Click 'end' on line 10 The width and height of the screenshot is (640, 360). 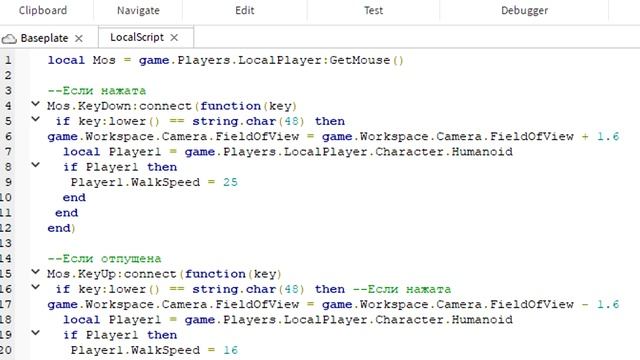(74, 198)
